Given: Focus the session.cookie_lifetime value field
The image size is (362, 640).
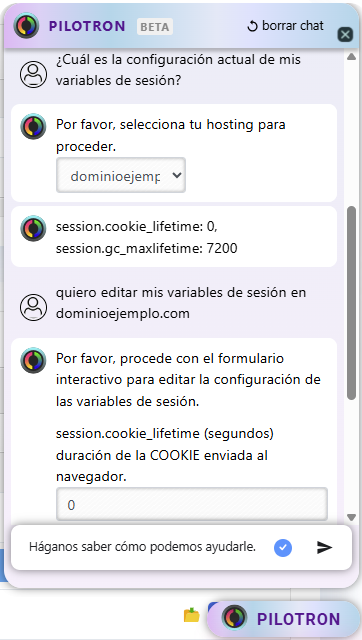Looking at the screenshot, I should click(192, 504).
